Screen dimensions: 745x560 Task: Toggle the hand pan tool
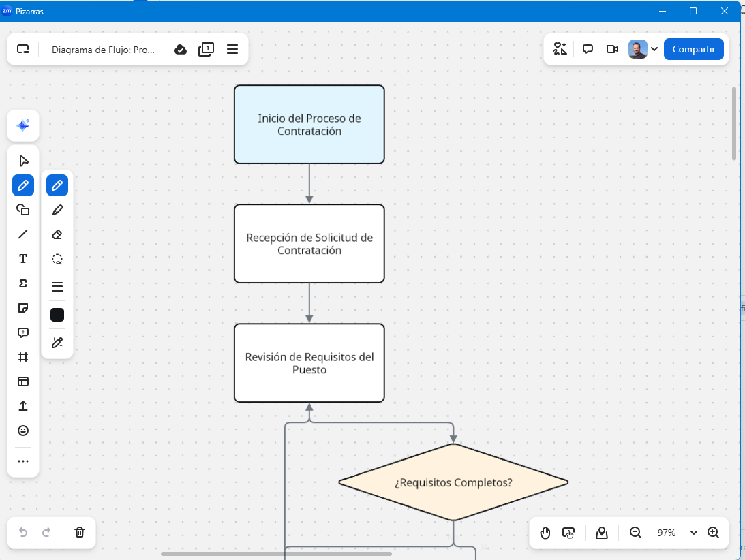545,533
